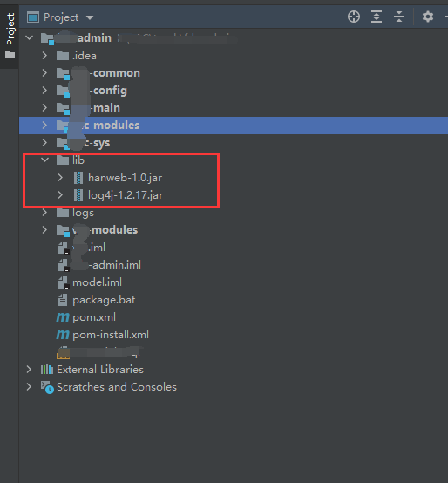Click the model.iml file icon

click(63, 282)
